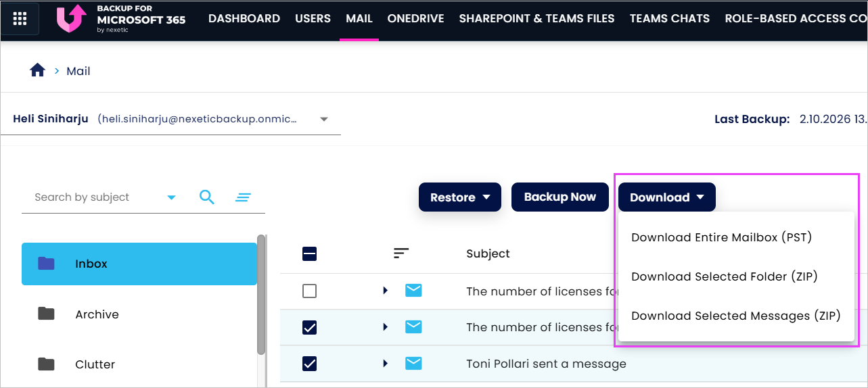The height and width of the screenshot is (388, 868).
Task: Open the Heli Siniharju user selector dropdown
Action: [x=170, y=119]
